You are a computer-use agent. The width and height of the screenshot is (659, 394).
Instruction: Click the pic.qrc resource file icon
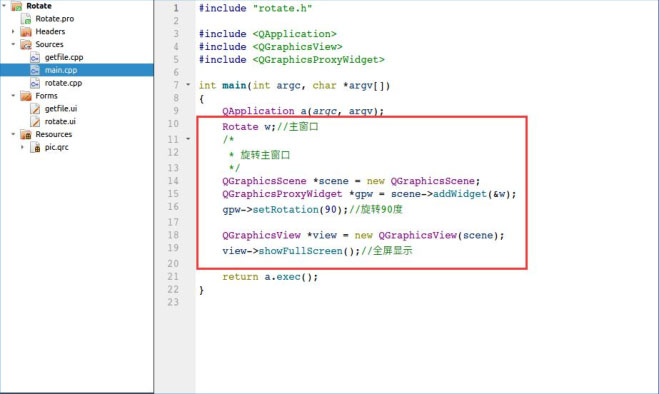35,147
